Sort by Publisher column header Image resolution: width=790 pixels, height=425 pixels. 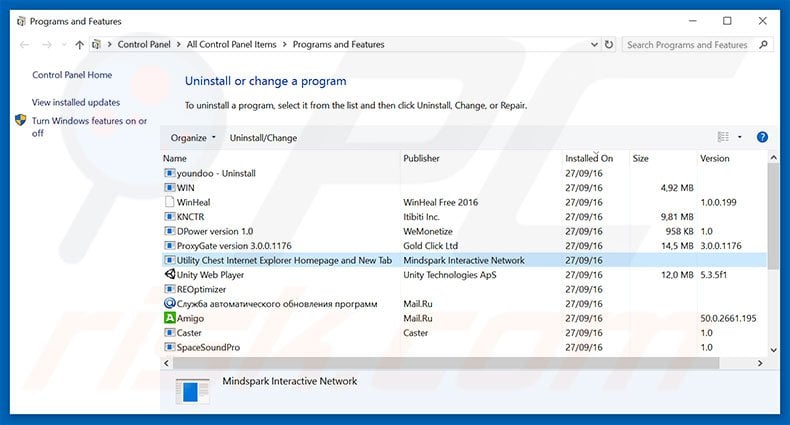[481, 158]
